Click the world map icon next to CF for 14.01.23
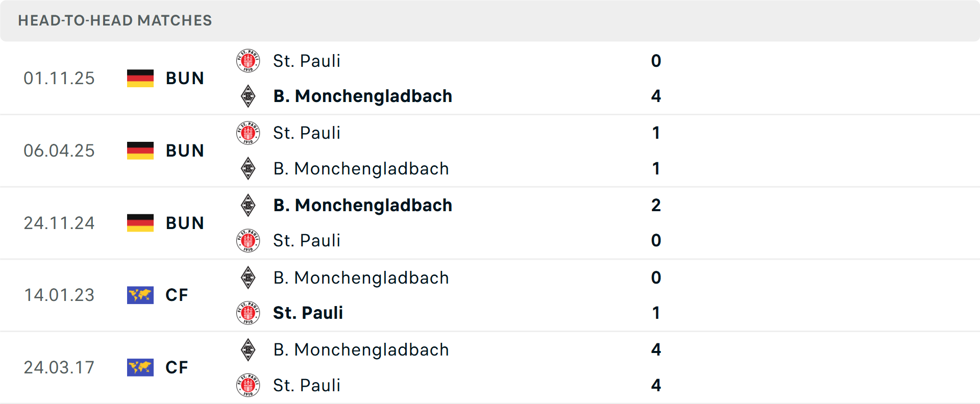Viewport: 980px width, 404px height. (x=140, y=295)
